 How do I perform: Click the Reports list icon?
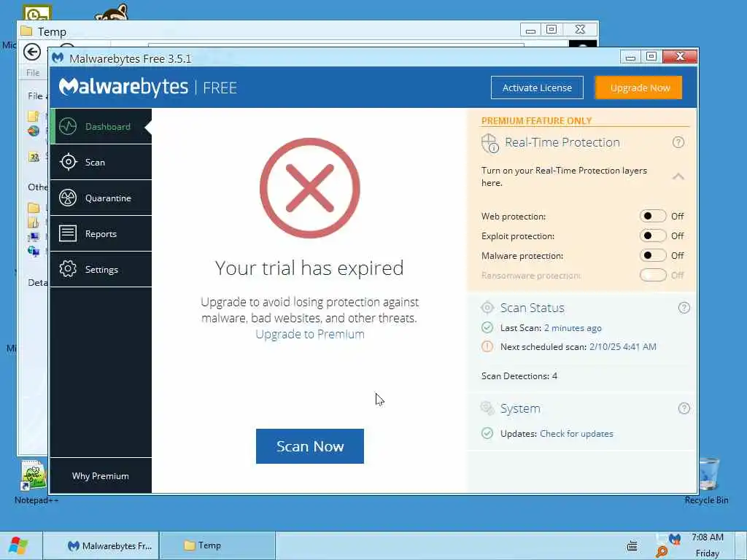point(68,233)
